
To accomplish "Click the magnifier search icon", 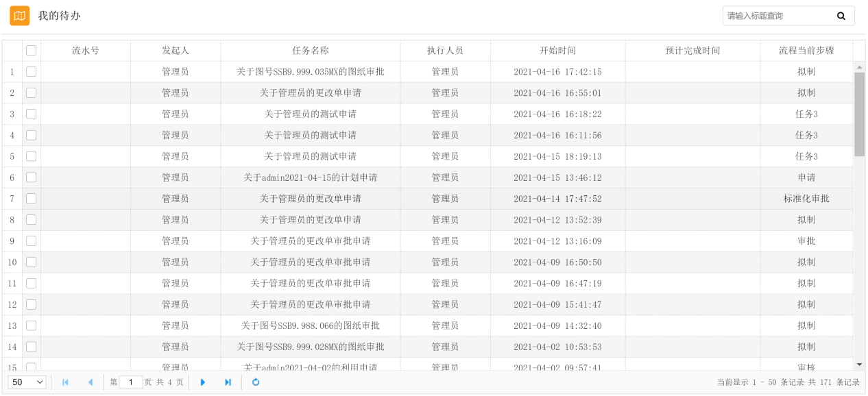I will (841, 16).
